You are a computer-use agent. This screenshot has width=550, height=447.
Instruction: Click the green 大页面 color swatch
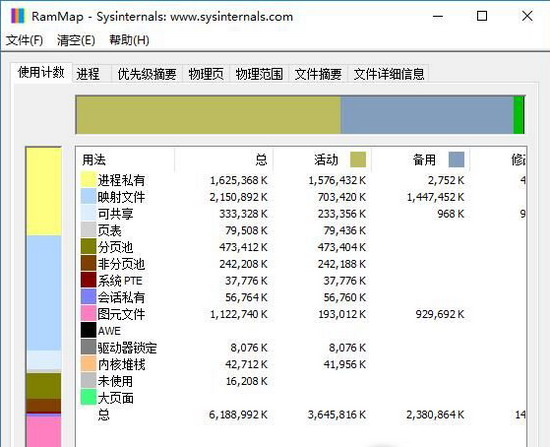[88, 397]
